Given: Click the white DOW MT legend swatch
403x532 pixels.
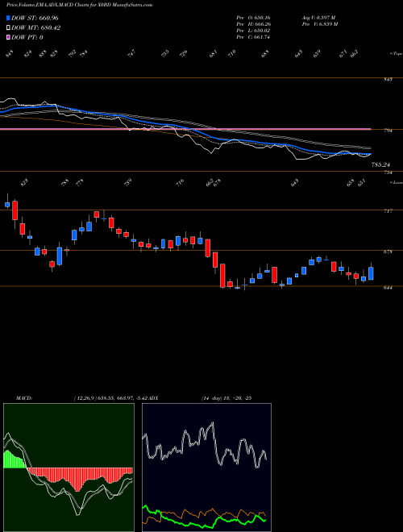Looking at the screenshot, I should coord(8,27).
